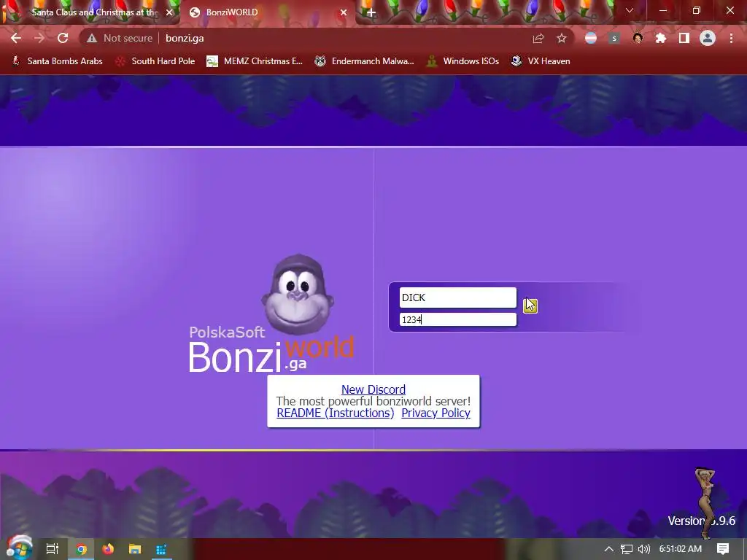The width and height of the screenshot is (747, 560).
Task: Open the Windows Start button
Action: point(18,548)
